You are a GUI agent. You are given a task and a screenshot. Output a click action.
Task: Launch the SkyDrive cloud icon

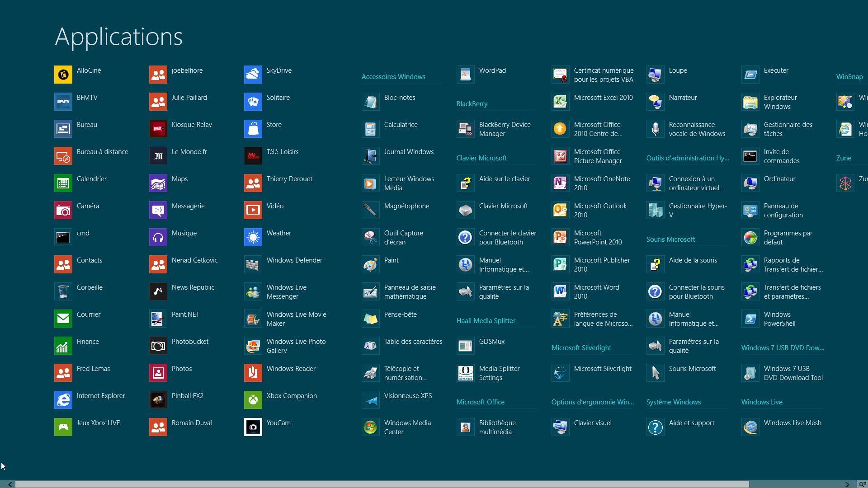(x=253, y=75)
